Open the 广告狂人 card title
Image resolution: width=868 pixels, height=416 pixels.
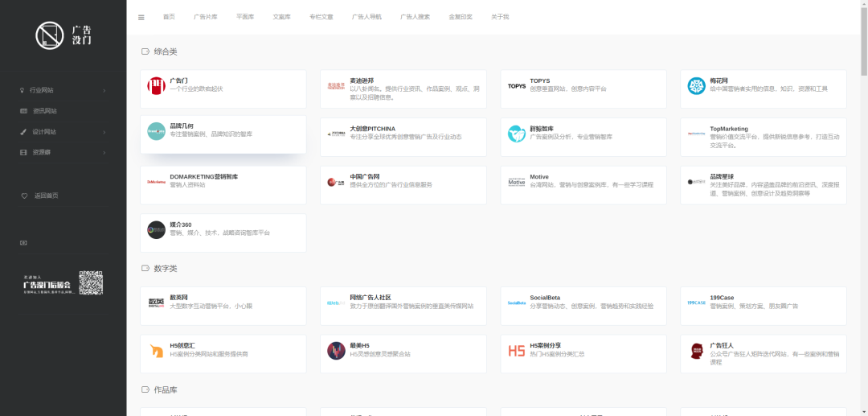722,345
